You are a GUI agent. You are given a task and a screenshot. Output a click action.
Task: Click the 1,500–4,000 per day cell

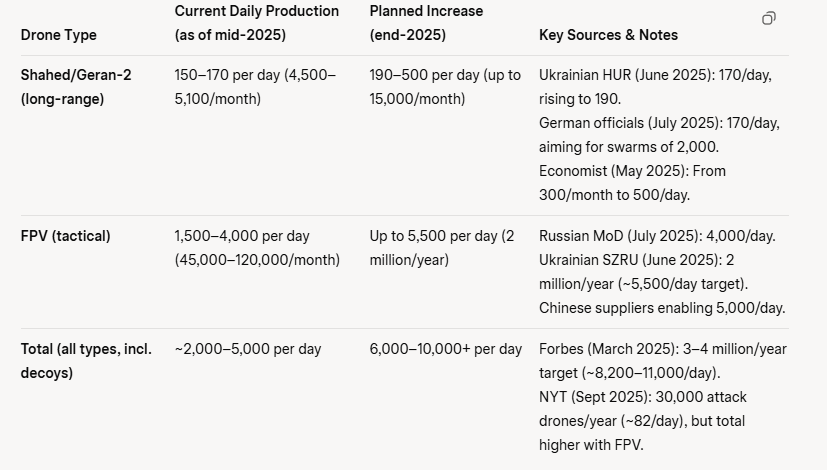click(x=257, y=248)
